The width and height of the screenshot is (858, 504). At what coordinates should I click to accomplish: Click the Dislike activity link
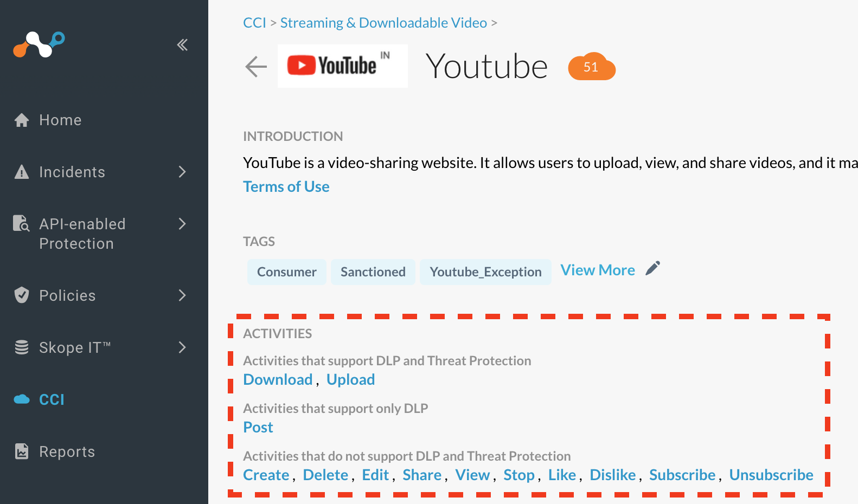(613, 475)
